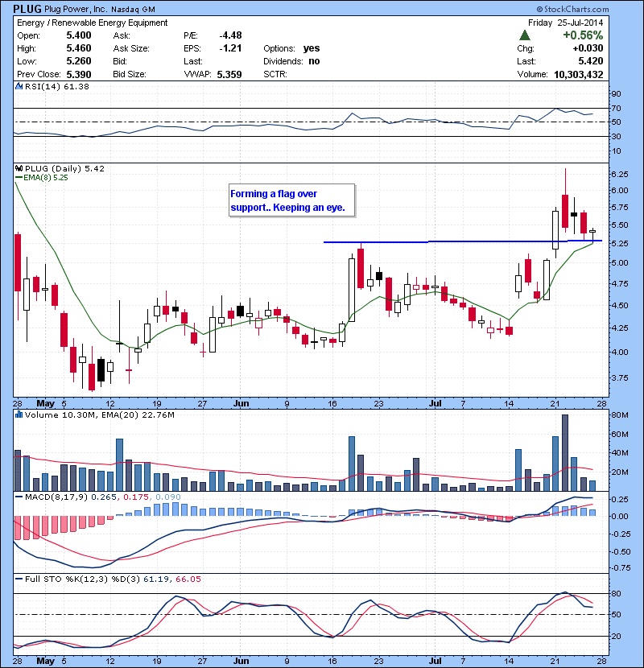This screenshot has width=644, height=668.
Task: Click the tallest volume bar in July
Action: (x=565, y=452)
